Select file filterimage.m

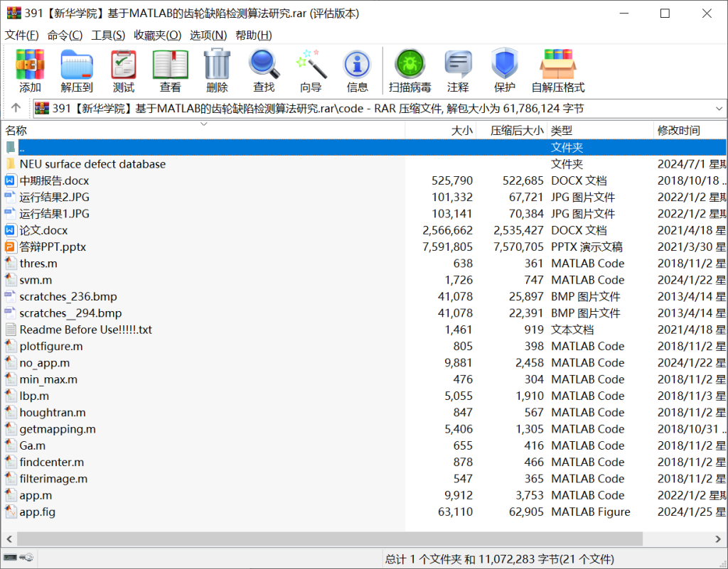point(53,479)
